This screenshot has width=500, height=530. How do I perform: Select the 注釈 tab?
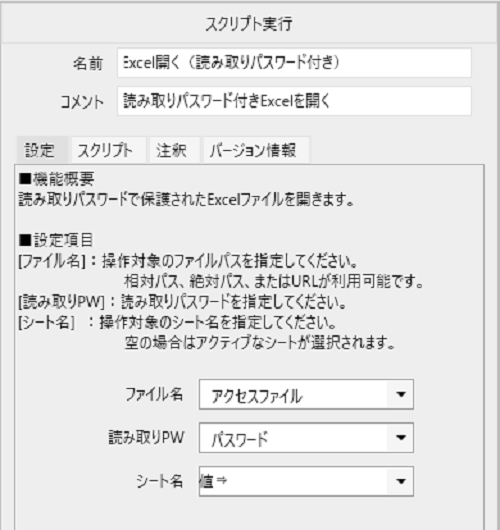point(171,150)
